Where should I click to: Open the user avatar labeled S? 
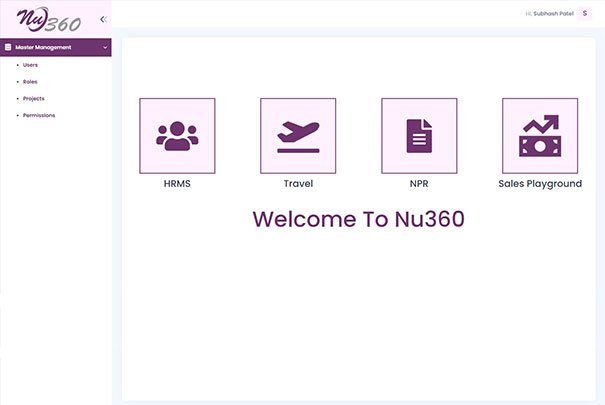585,13
